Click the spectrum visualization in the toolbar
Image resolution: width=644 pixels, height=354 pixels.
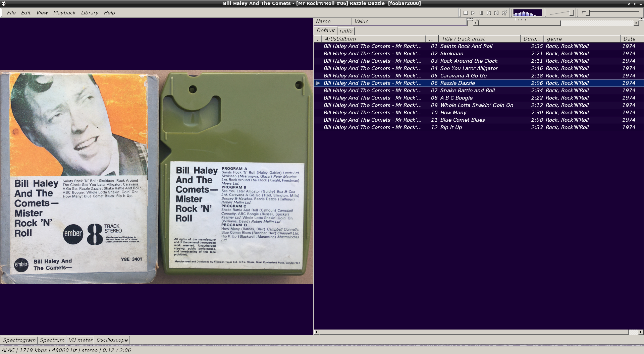pos(528,13)
